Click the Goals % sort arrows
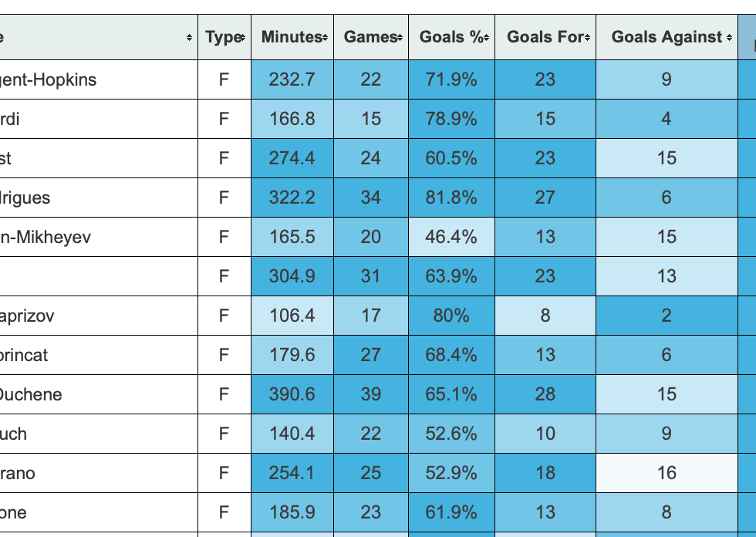The width and height of the screenshot is (756, 537). click(x=487, y=38)
